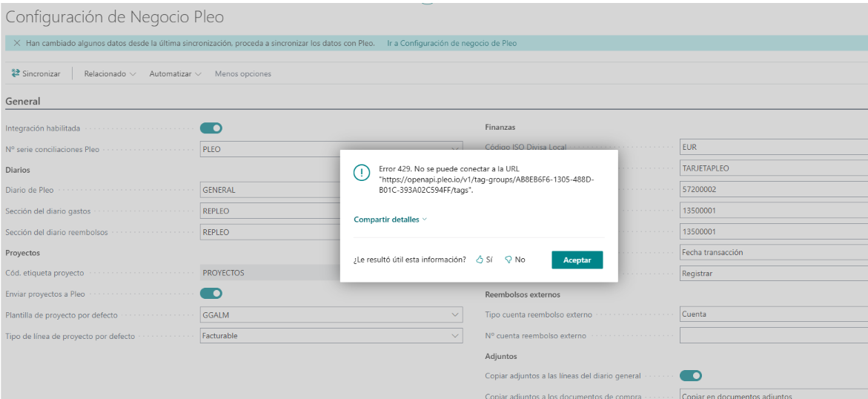Open the Automatizar menu

(x=175, y=73)
